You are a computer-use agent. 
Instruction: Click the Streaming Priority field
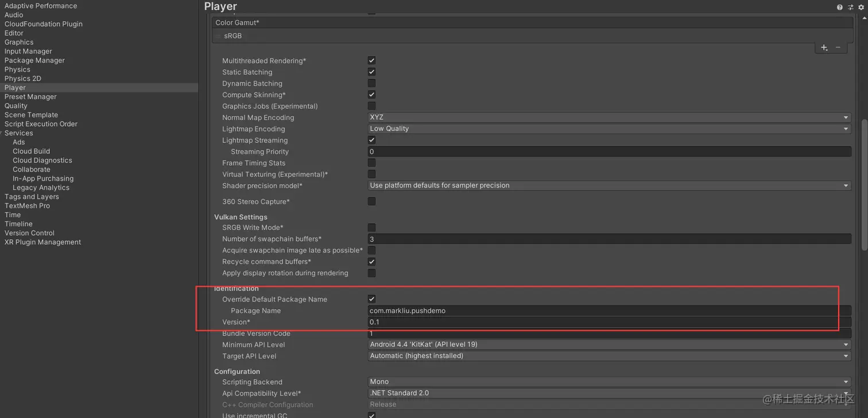point(609,151)
